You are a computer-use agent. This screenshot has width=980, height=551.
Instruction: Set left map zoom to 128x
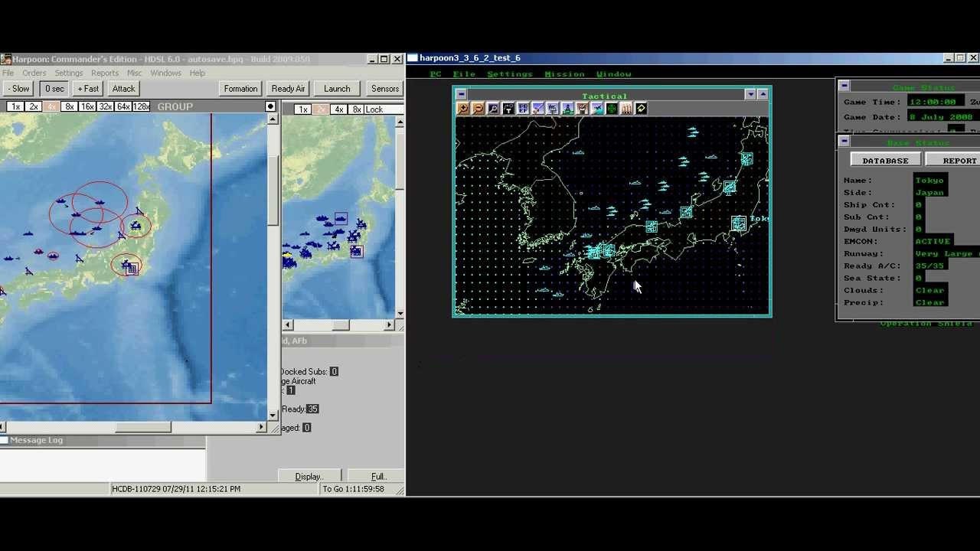click(x=142, y=106)
